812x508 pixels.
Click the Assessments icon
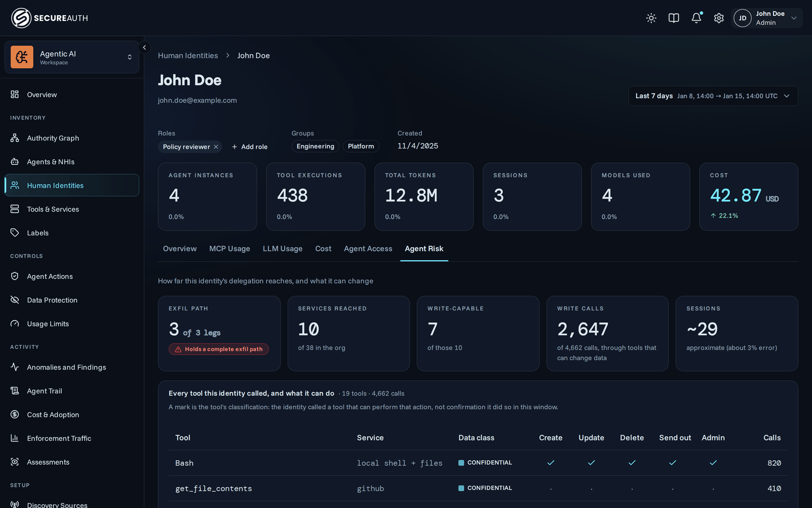(15, 462)
